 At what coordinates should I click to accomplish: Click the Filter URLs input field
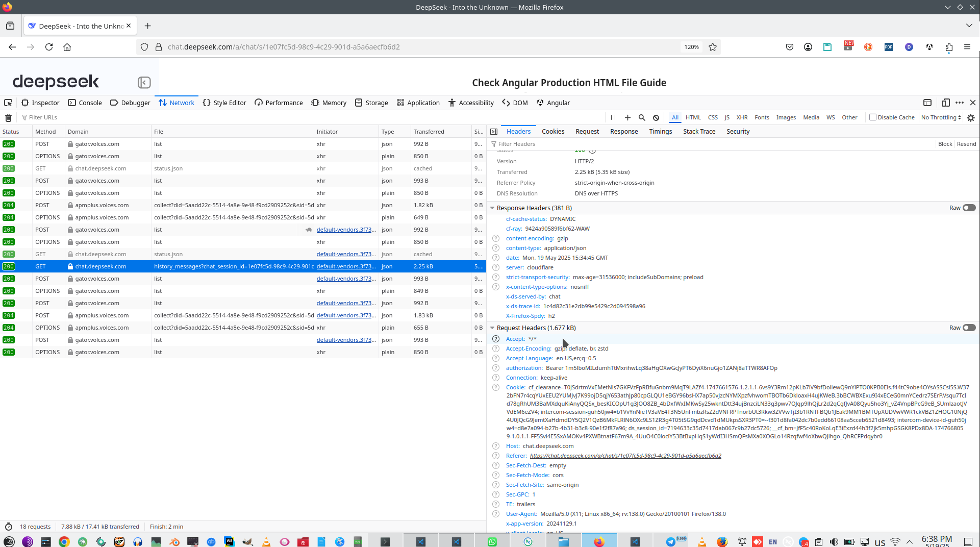311,117
